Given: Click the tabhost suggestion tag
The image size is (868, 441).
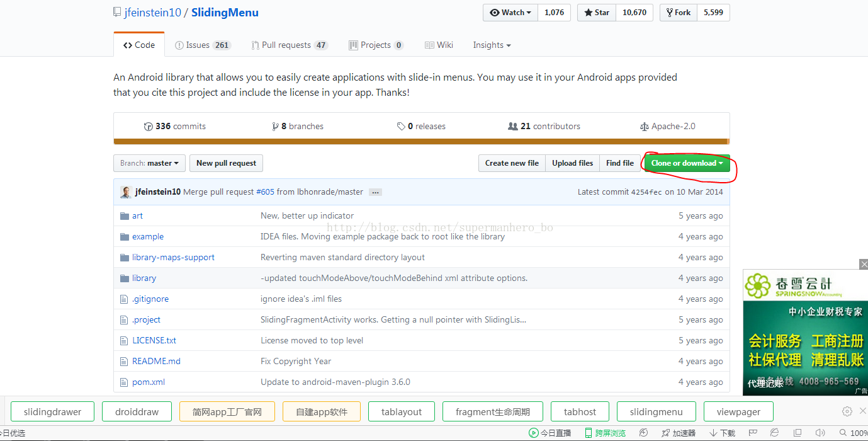Looking at the screenshot, I should click(580, 412).
